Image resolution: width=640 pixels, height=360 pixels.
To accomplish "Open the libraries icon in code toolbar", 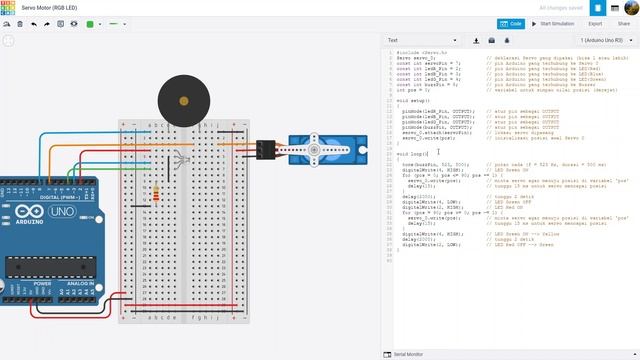I will pos(491,40).
